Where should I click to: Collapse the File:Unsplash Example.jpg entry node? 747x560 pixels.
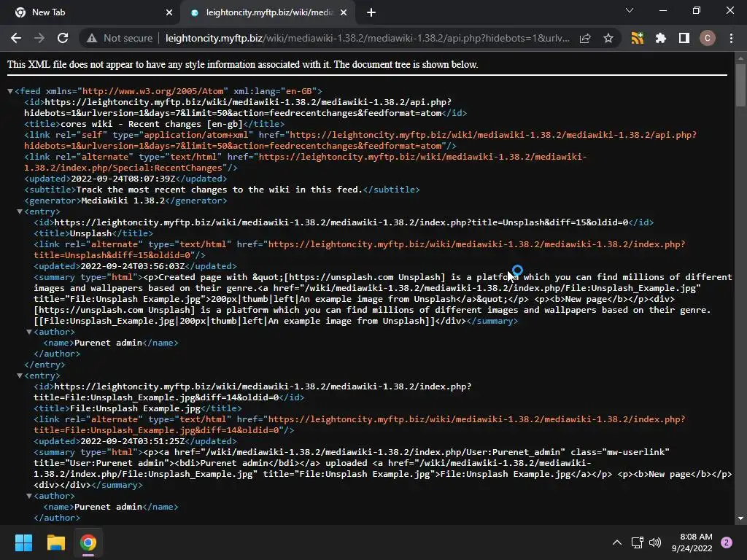pos(20,376)
